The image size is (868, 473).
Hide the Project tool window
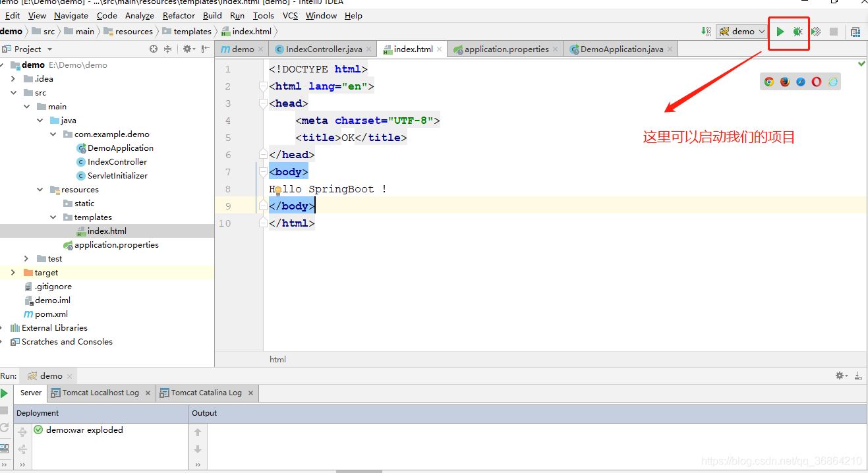pyautogui.click(x=206, y=49)
